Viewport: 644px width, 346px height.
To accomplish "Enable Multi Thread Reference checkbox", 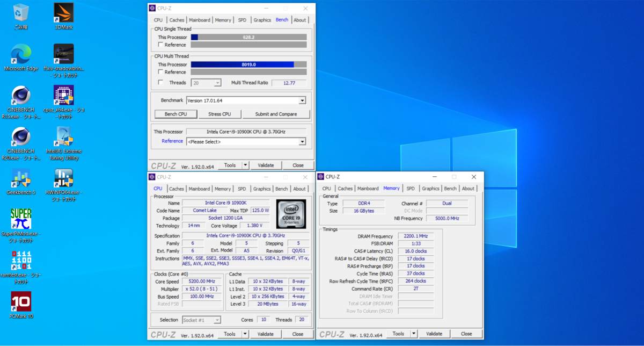I will coord(160,72).
